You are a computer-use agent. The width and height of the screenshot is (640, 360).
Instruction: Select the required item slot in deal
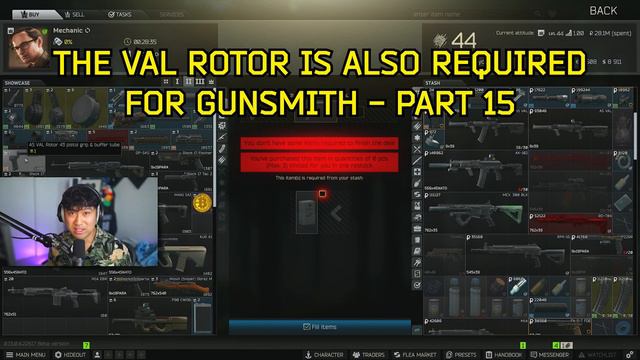[307, 212]
